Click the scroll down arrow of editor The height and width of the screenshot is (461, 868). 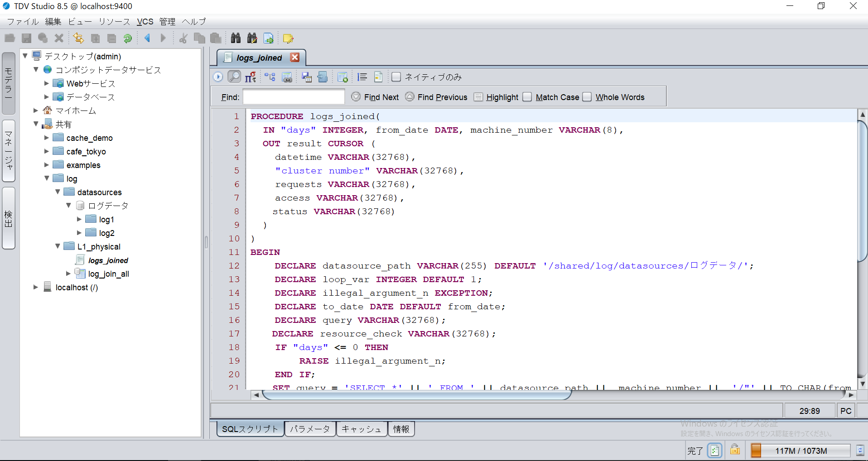coord(863,384)
